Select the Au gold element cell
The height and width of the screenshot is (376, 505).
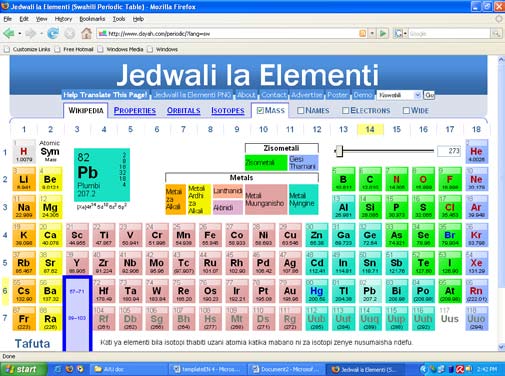coord(290,291)
